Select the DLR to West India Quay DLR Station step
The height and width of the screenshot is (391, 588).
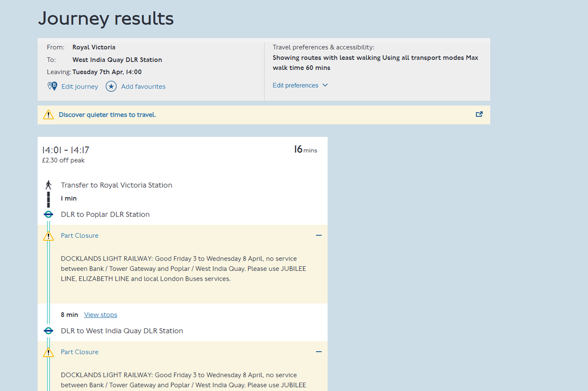coord(122,331)
